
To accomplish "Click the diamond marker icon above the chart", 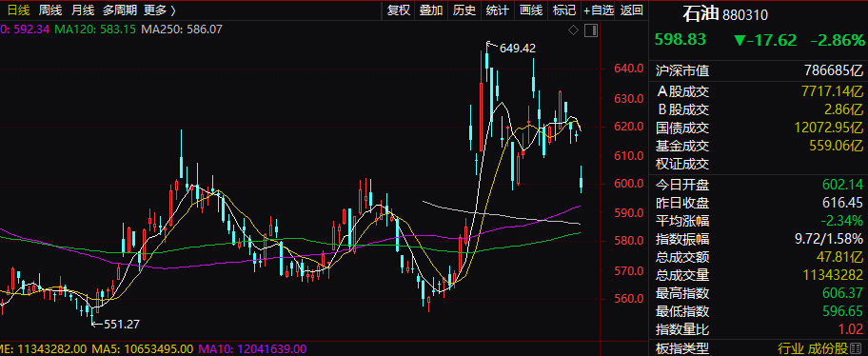I will pos(574,30).
